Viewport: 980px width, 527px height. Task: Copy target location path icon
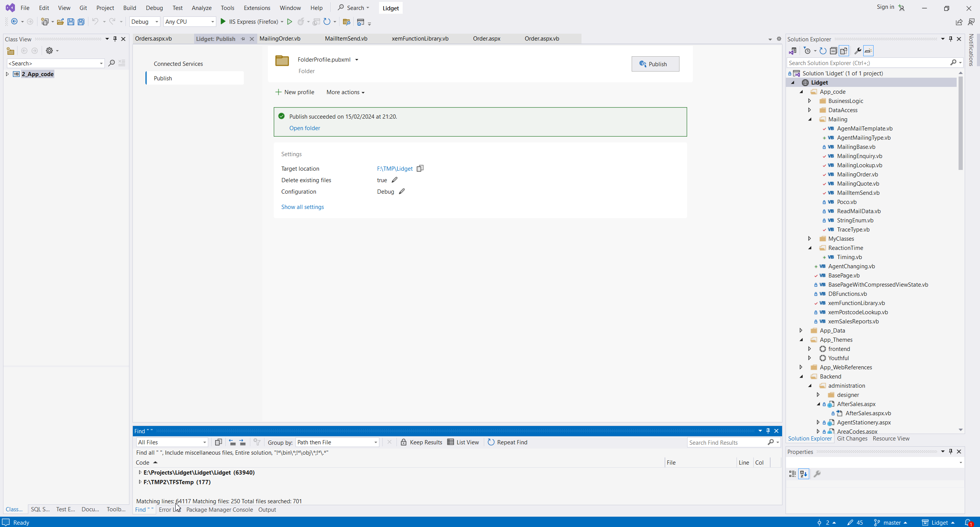pos(420,168)
